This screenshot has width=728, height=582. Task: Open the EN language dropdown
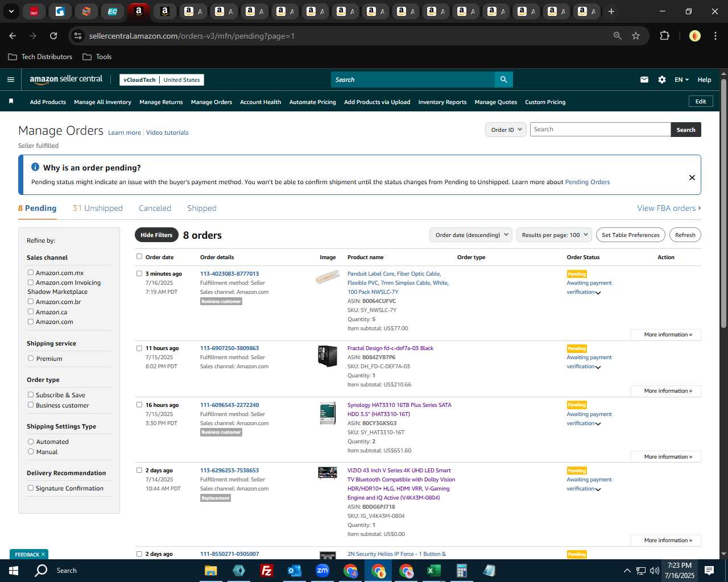(681, 80)
